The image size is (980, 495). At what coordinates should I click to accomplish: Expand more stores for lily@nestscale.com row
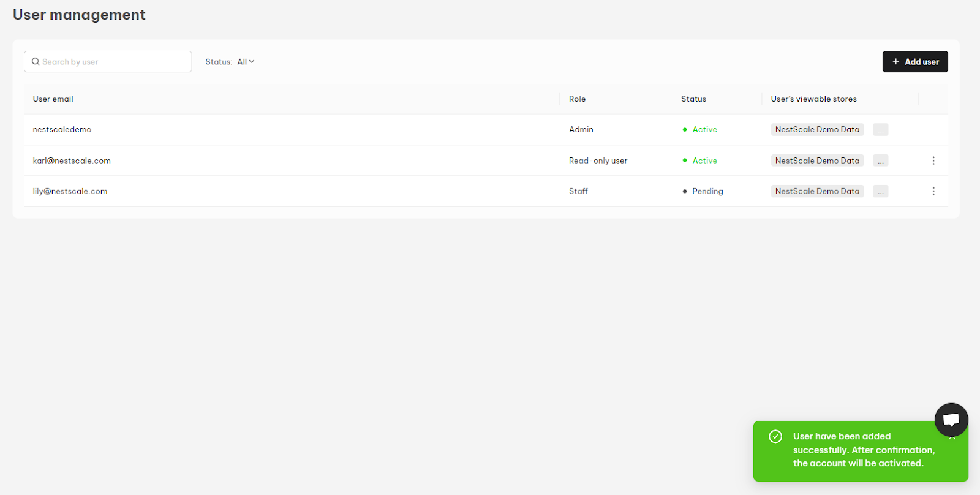tap(880, 191)
